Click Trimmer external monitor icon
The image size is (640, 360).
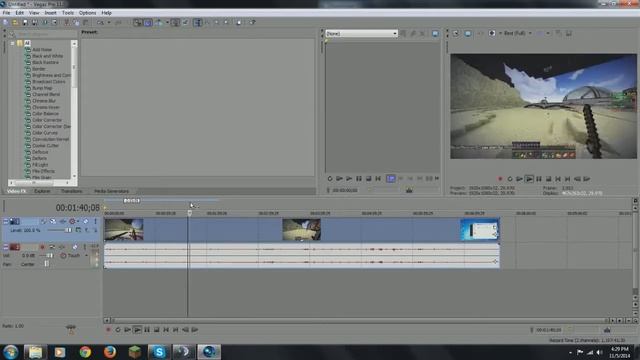435,33
